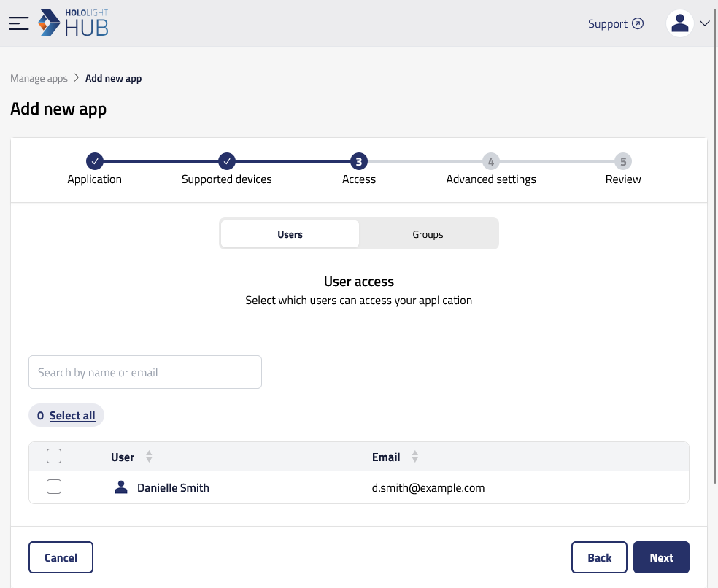Select step 4 Advanced settings circle

click(491, 161)
